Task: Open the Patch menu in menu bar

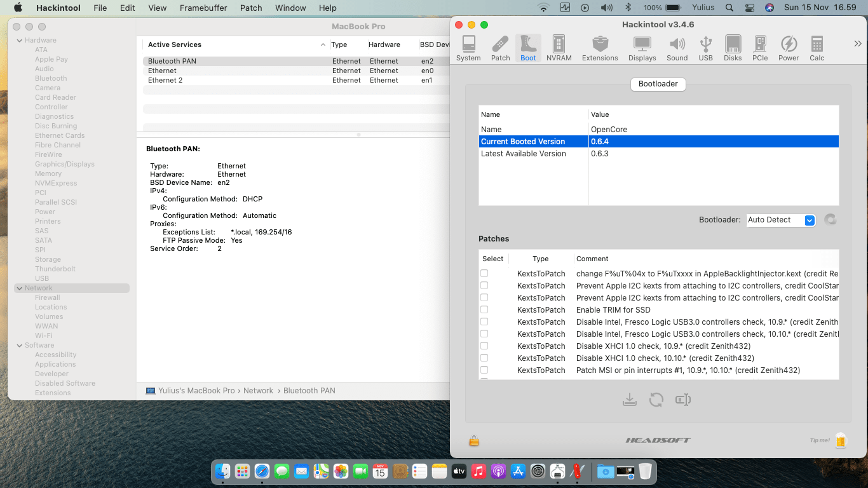Action: pyautogui.click(x=251, y=8)
